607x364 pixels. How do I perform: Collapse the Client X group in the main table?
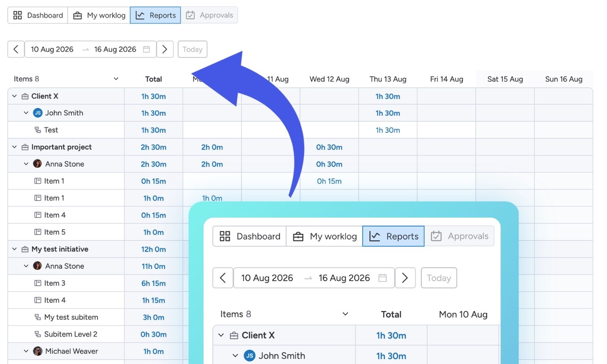coord(15,96)
